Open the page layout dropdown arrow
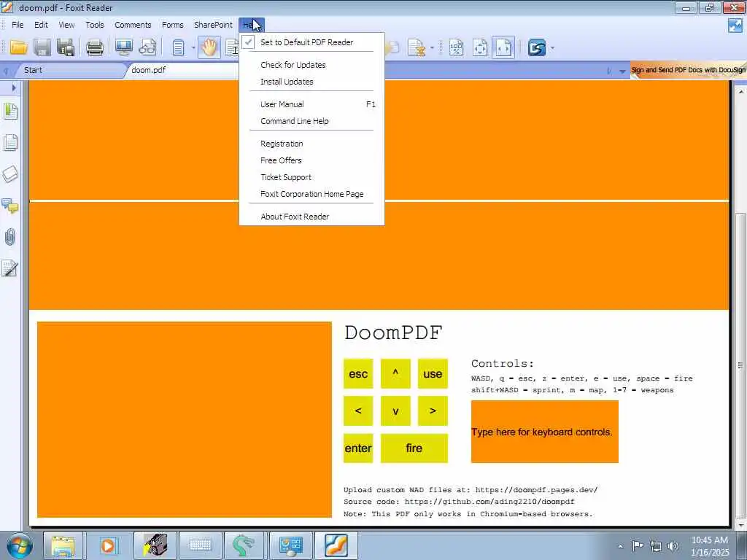This screenshot has height=560, width=747. pyautogui.click(x=193, y=48)
